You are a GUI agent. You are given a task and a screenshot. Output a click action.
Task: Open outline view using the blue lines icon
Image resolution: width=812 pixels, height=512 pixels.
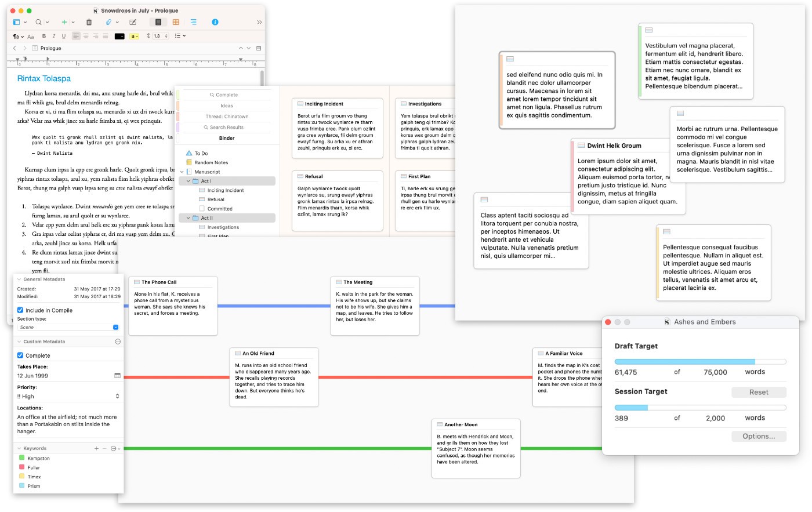194,22
